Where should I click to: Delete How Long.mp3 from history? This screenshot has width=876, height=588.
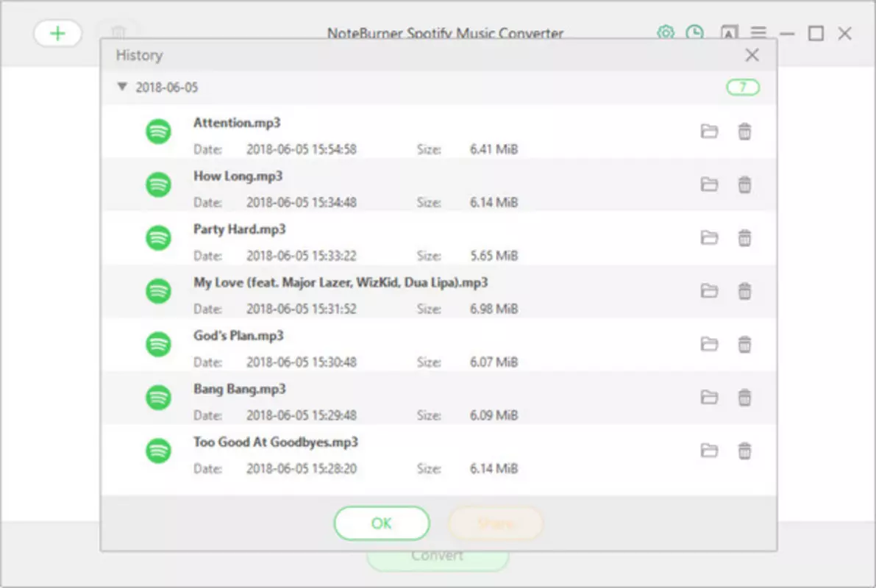coord(744,184)
